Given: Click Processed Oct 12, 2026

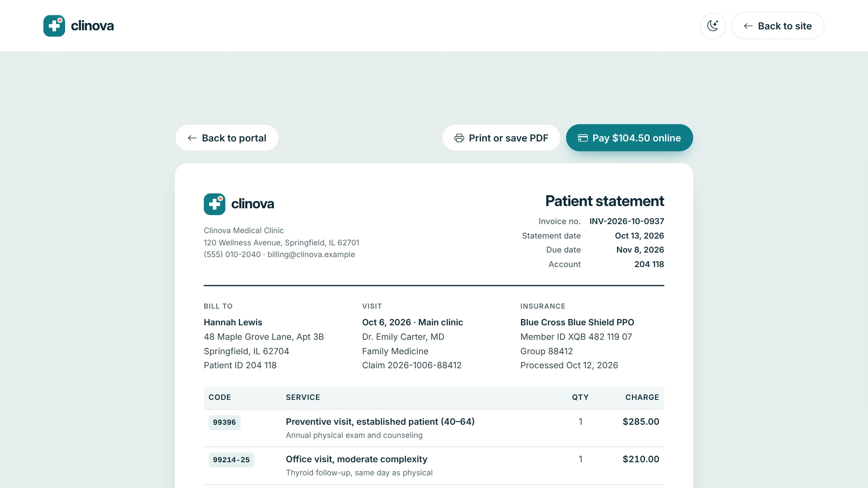Looking at the screenshot, I should pyautogui.click(x=569, y=365).
